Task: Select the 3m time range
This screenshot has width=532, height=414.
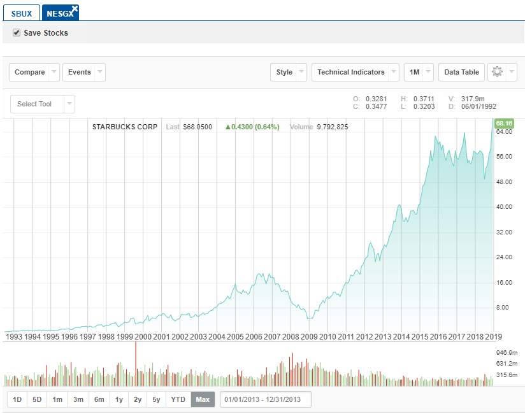Action: point(78,399)
